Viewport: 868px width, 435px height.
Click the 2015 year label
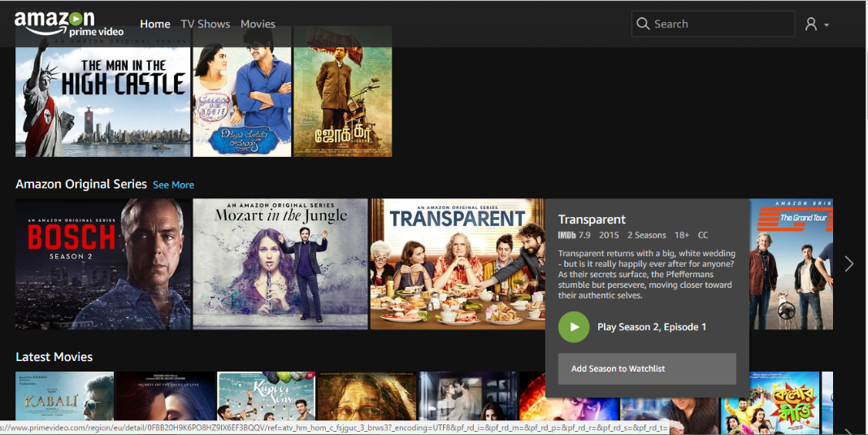click(609, 235)
